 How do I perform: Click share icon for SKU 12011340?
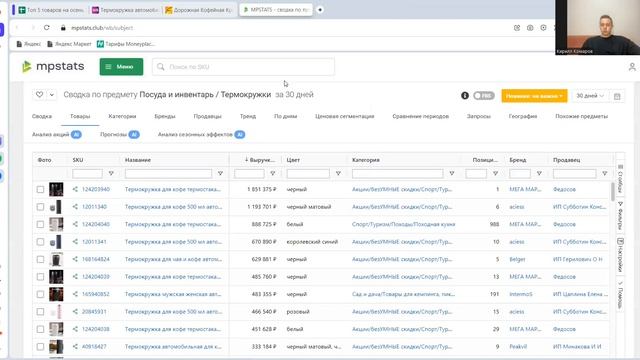tap(75, 207)
